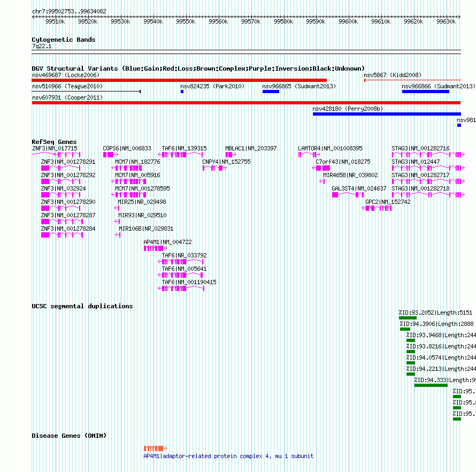Click the %ID:94.333 segmental duplication bar
Image resolution: width=476 pixels, height=472 pixels.
431,385
